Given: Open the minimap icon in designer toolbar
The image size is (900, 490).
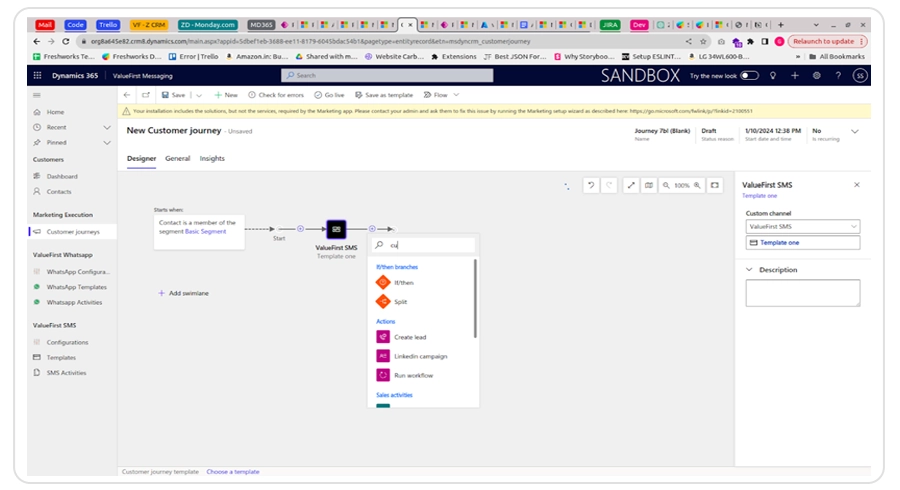Looking at the screenshot, I should pos(649,185).
